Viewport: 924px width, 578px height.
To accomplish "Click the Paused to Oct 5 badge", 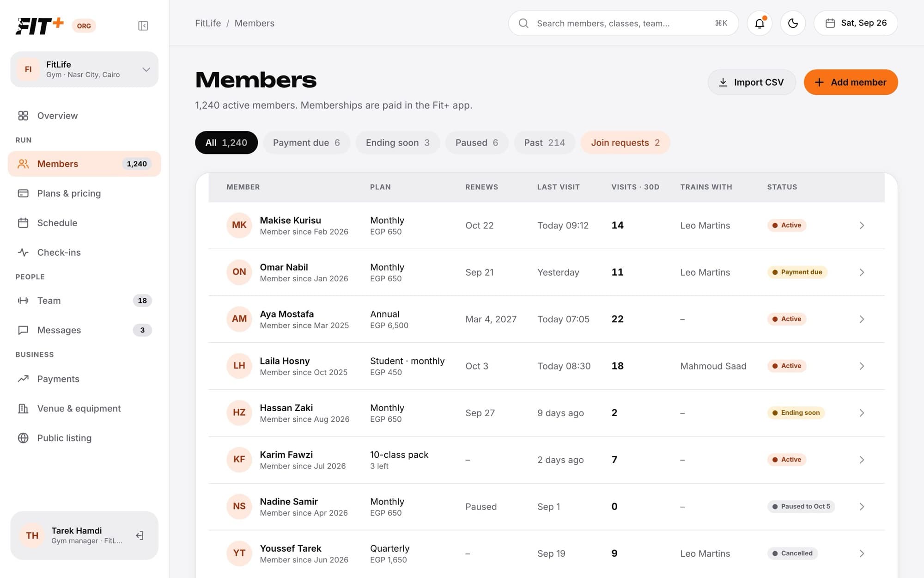I will [x=801, y=506].
